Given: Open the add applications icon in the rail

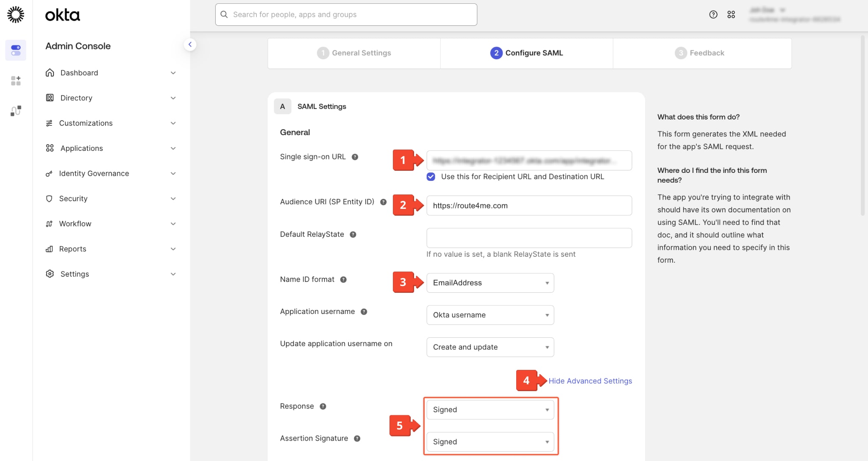Looking at the screenshot, I should [16, 81].
